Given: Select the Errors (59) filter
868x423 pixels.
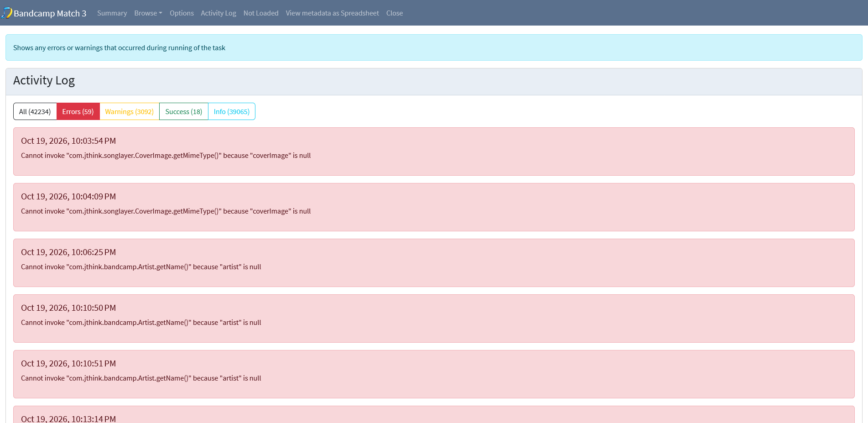Looking at the screenshot, I should [78, 111].
